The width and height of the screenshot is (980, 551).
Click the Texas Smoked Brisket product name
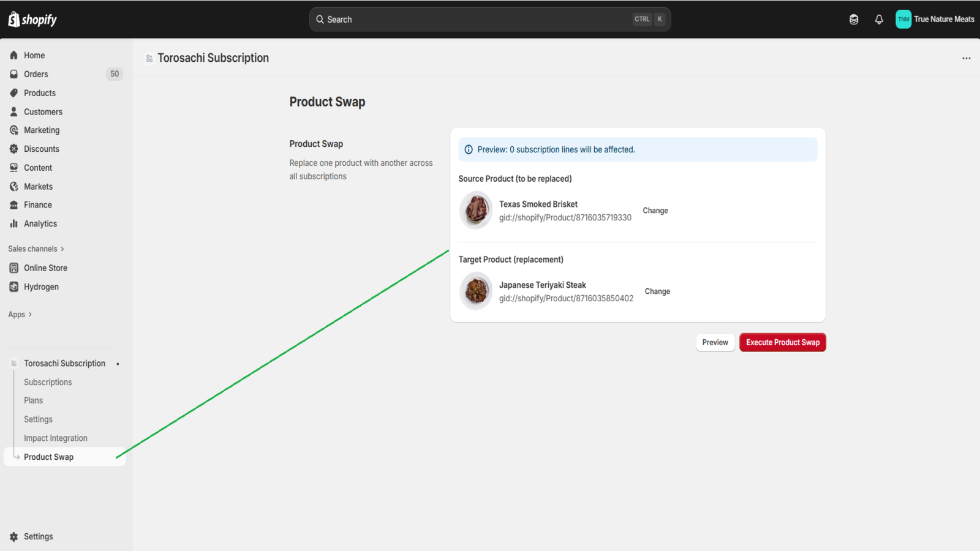[x=538, y=204]
